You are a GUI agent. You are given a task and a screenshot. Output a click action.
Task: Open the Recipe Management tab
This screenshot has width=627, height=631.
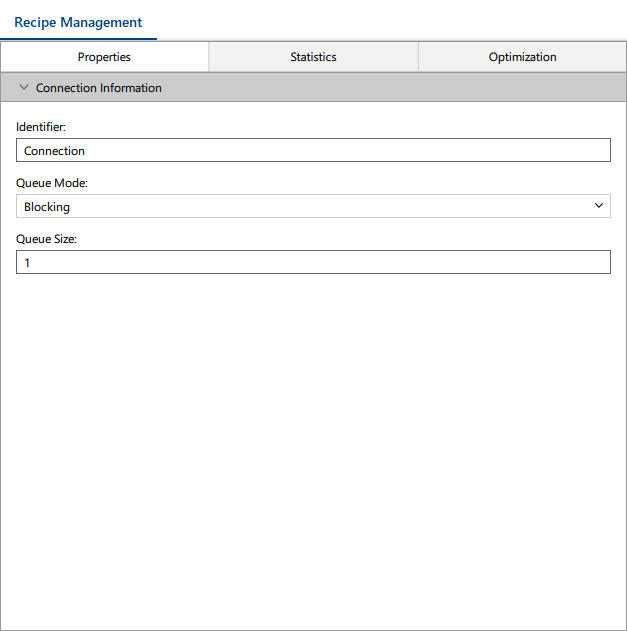pos(78,22)
